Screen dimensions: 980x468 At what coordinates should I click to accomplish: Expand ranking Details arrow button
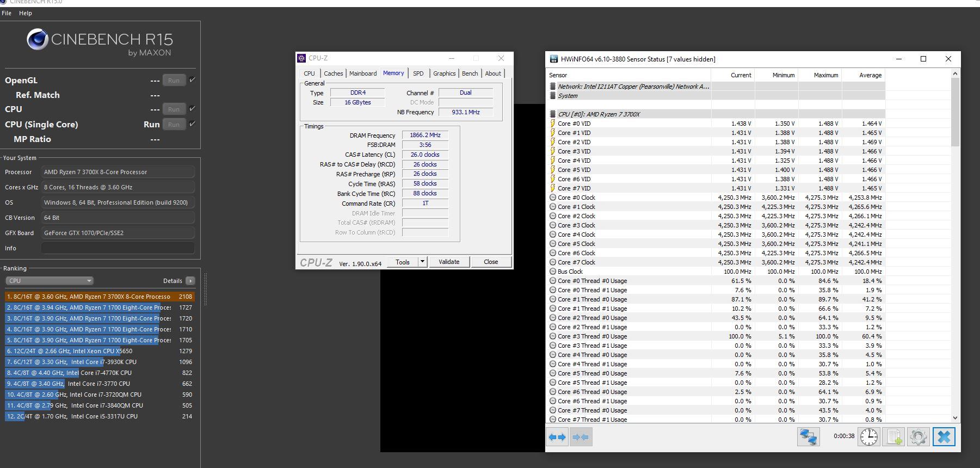(x=190, y=281)
